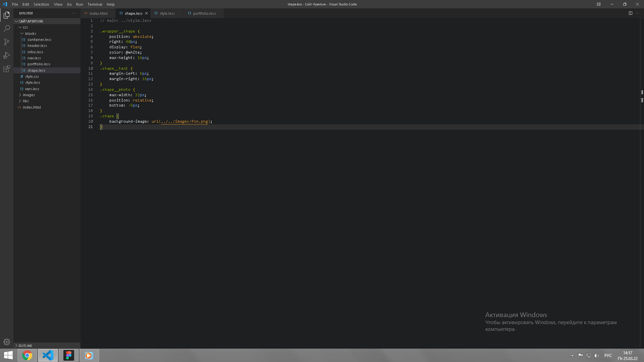The width and height of the screenshot is (644, 362).
Task: Click the Action Center flag icon
Action: tap(580, 356)
